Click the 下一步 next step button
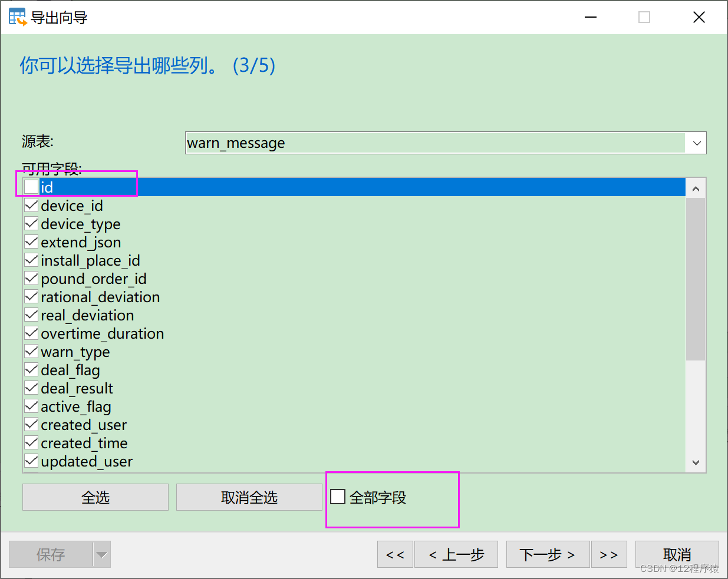The height and width of the screenshot is (579, 728). pyautogui.click(x=547, y=554)
